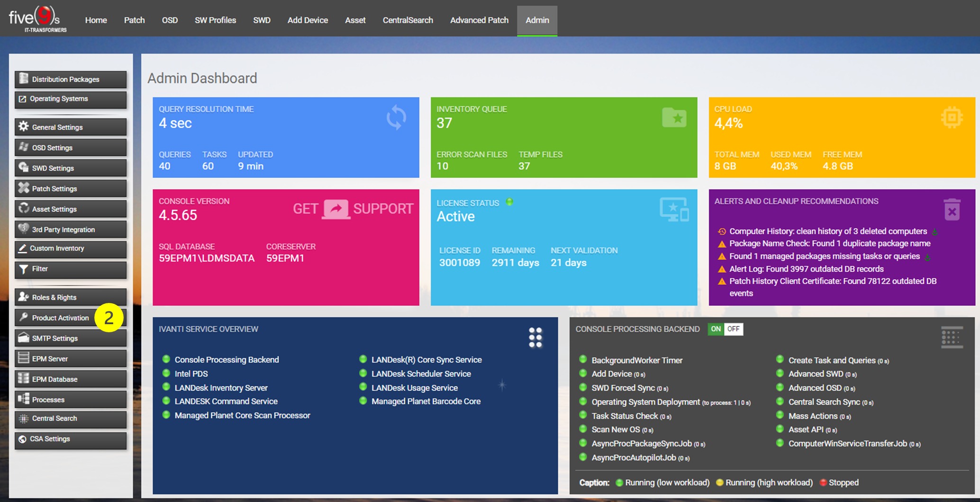Open Processes in the sidebar
This screenshot has height=502, width=980.
pos(71,399)
